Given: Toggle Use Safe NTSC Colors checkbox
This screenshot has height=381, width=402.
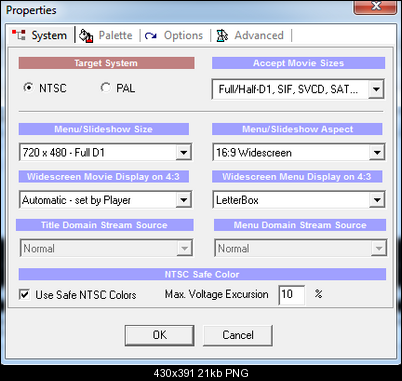Looking at the screenshot, I should point(24,294).
